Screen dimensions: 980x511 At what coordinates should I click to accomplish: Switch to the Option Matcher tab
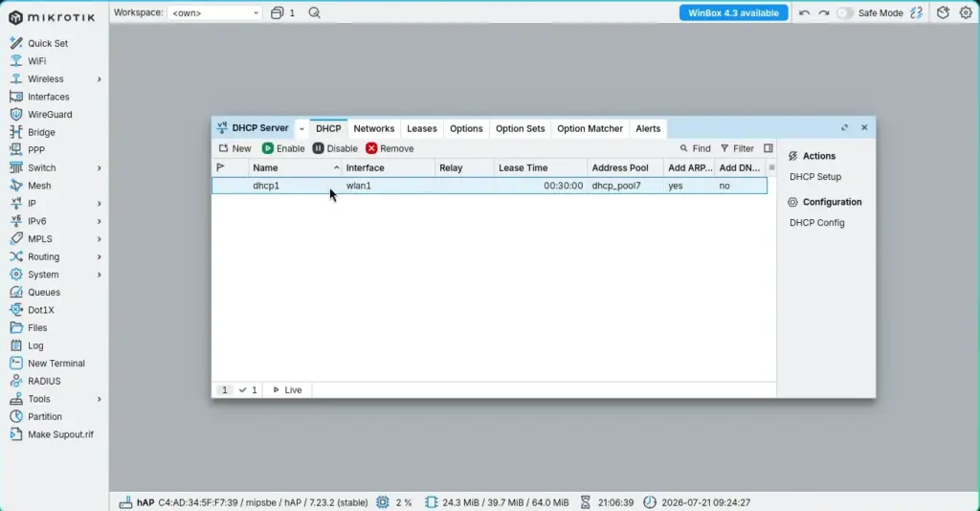(590, 128)
